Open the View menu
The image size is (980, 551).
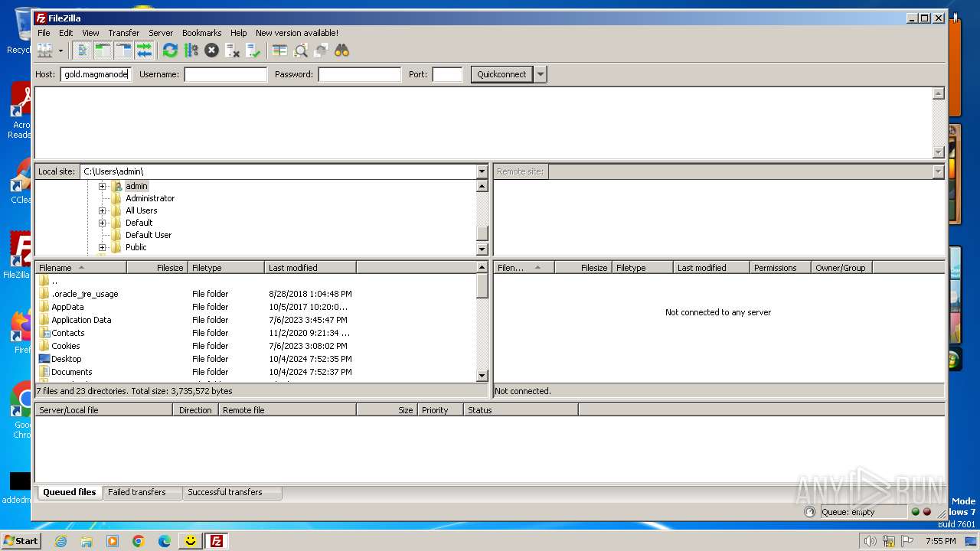pyautogui.click(x=90, y=33)
